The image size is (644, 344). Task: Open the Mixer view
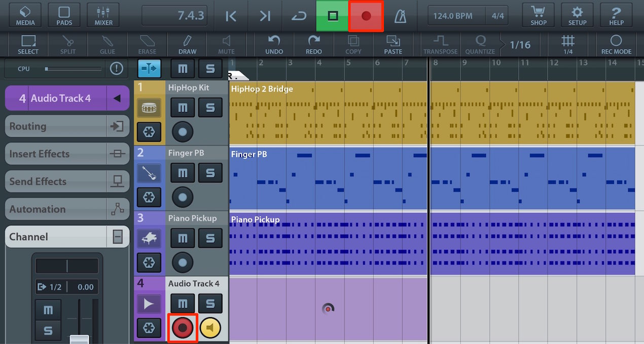point(103,15)
